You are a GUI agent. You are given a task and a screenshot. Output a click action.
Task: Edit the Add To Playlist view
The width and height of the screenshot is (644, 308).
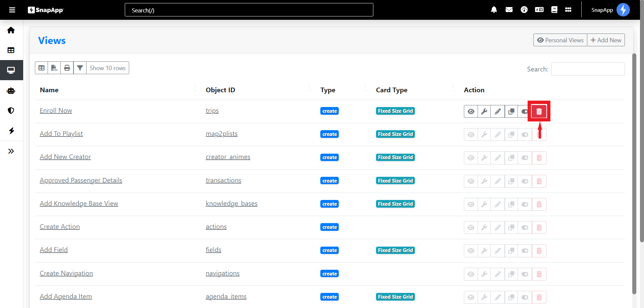(x=498, y=135)
